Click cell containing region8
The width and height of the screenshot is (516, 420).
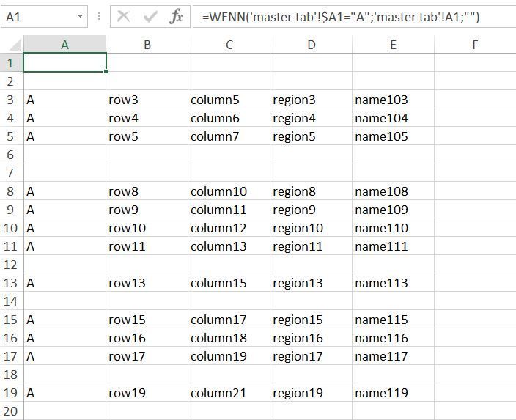pyautogui.click(x=312, y=191)
